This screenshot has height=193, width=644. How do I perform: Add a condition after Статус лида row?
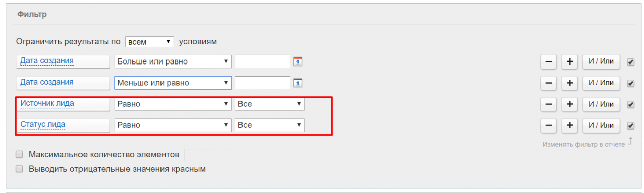coord(569,125)
